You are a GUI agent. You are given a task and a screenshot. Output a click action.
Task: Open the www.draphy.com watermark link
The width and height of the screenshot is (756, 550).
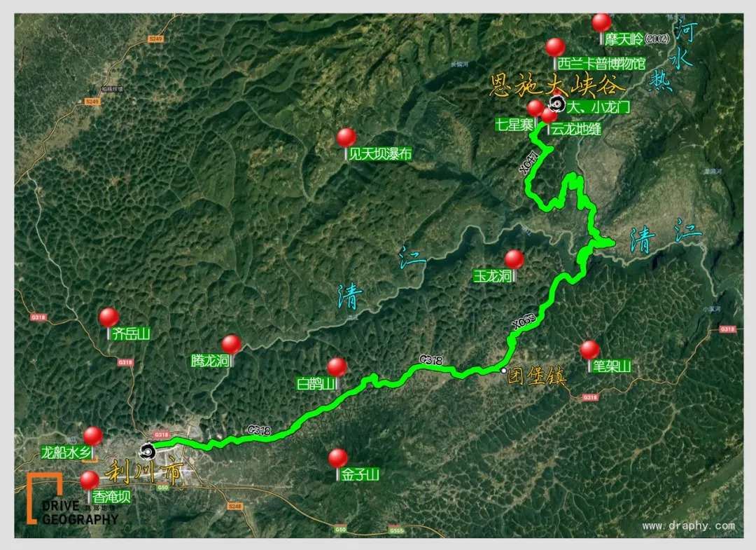(689, 525)
